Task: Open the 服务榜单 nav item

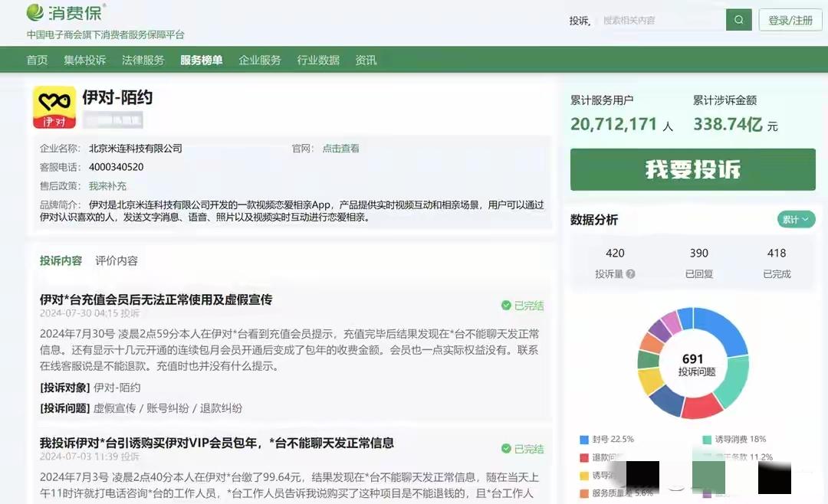Action: [x=201, y=61]
